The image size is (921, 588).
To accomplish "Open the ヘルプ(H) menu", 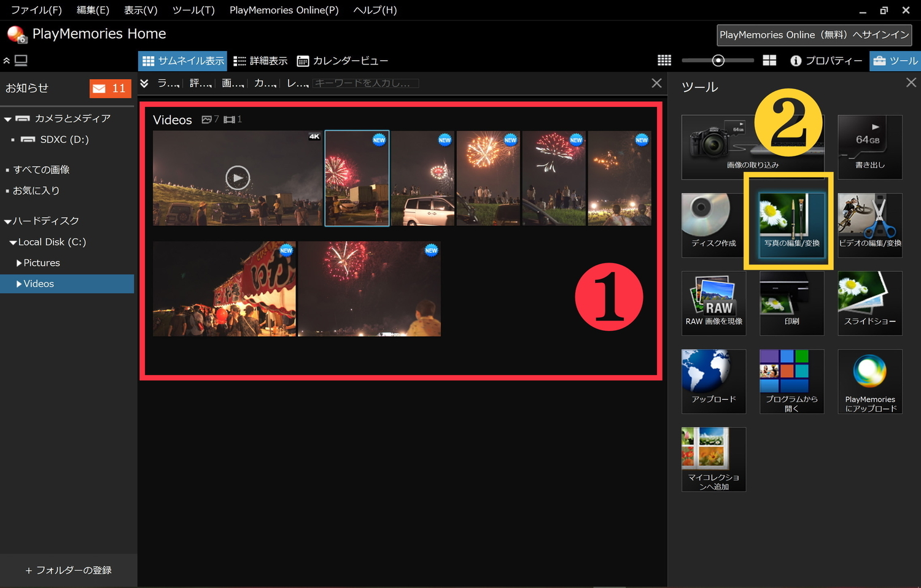I will (375, 10).
